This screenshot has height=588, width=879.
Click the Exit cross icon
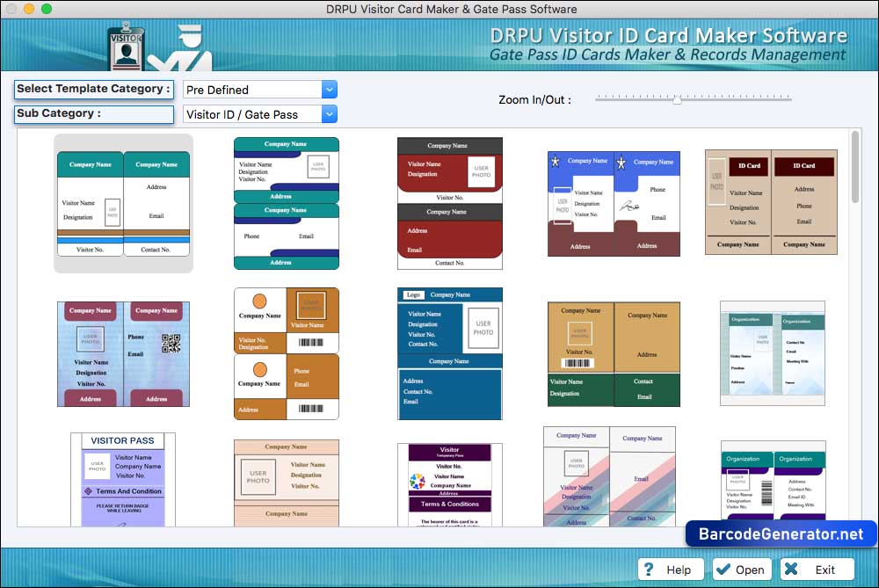tap(790, 570)
